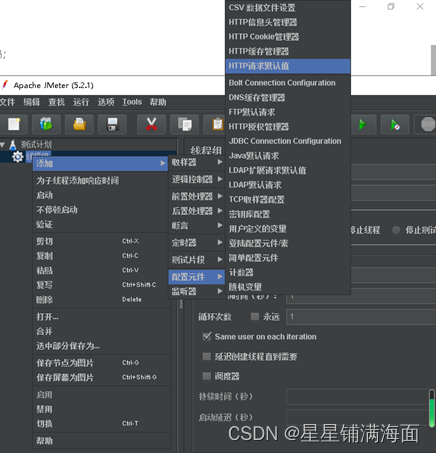The width and height of the screenshot is (436, 453).
Task: Enable the 调度器 checkbox
Action: 207,376
